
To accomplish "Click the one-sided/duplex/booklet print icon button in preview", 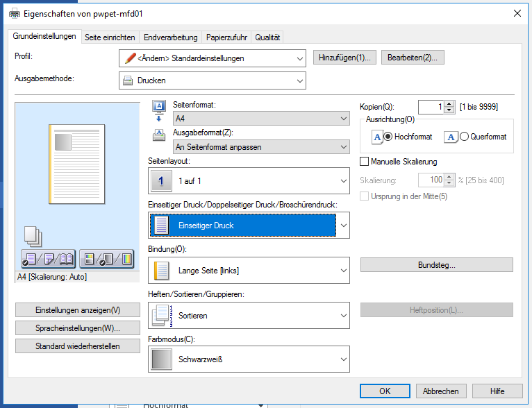I will click(x=49, y=260).
